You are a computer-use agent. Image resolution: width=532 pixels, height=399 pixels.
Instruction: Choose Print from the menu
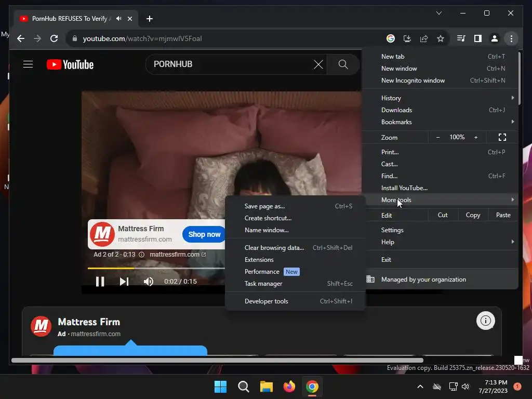pyautogui.click(x=440, y=152)
